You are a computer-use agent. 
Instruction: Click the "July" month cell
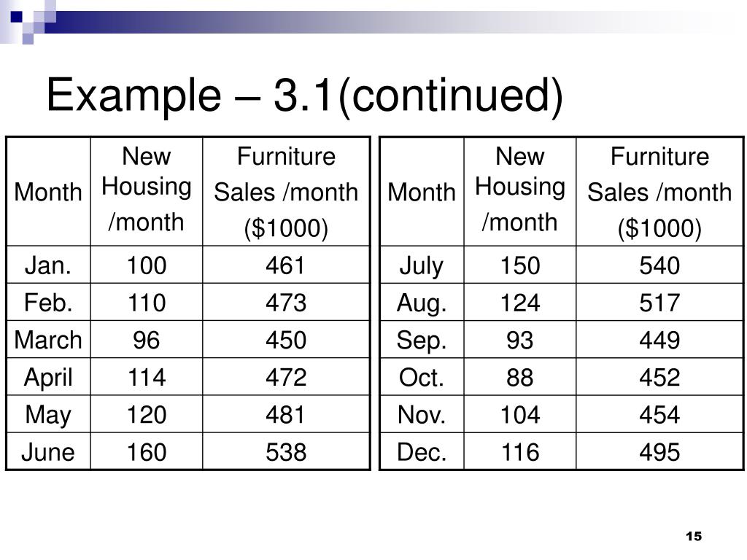(422, 265)
